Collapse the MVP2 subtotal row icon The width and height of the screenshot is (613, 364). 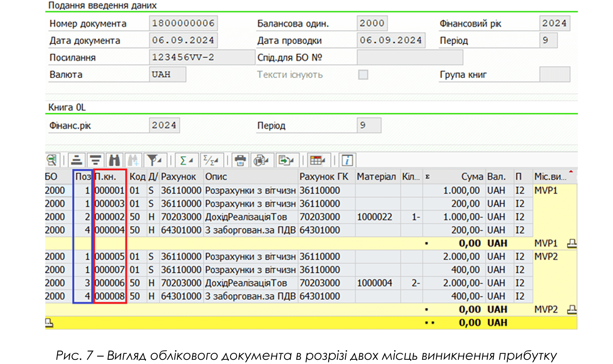pos(571,309)
